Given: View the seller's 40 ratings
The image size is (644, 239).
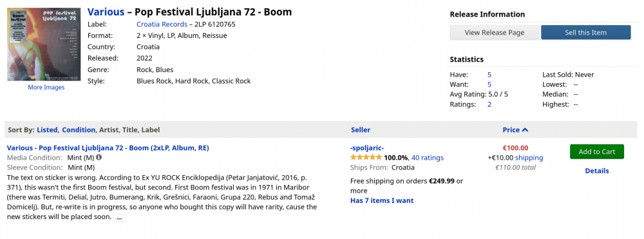Looking at the screenshot, I should 428,158.
